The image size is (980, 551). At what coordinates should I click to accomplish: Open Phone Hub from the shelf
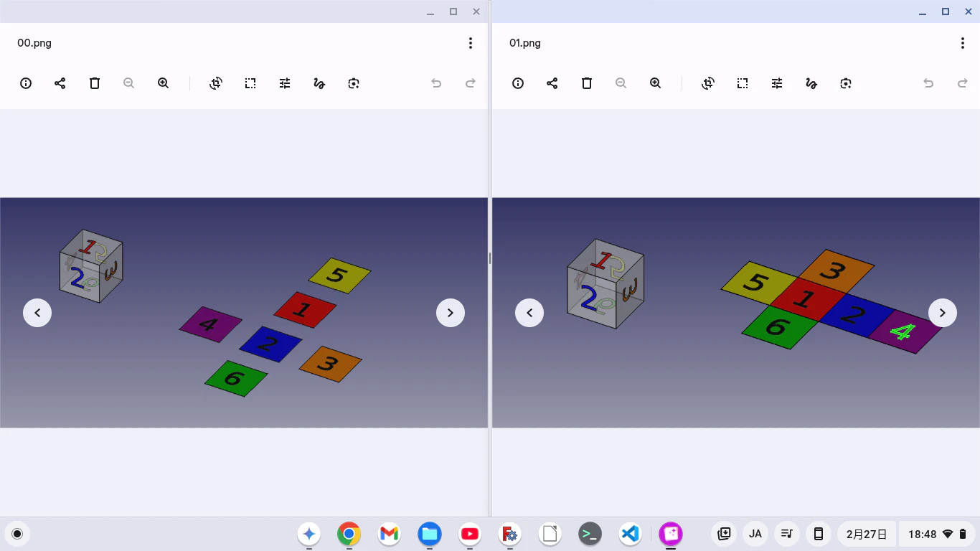tap(819, 534)
